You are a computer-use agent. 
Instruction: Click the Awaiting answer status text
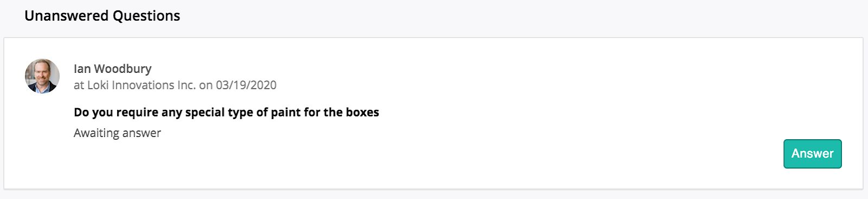(x=117, y=133)
